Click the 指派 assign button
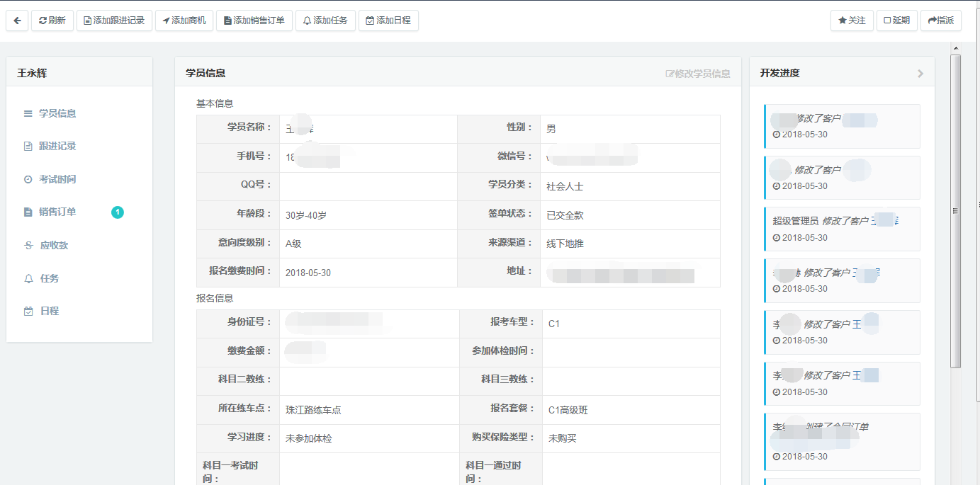 [940, 21]
